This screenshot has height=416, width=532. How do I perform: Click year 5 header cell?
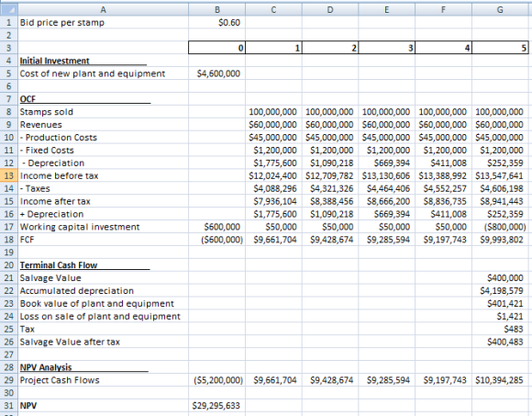click(x=500, y=48)
